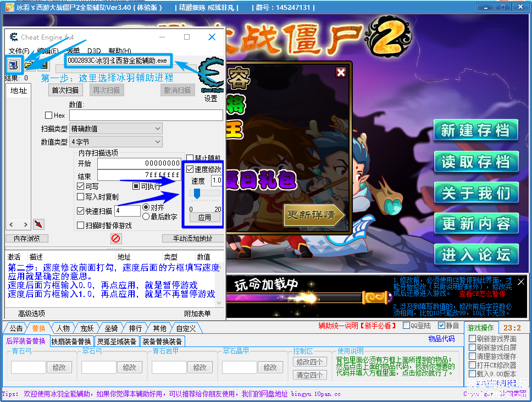Enable the 写入时复制 checkbox
Screen dimensions: 532x402
pos(80,196)
